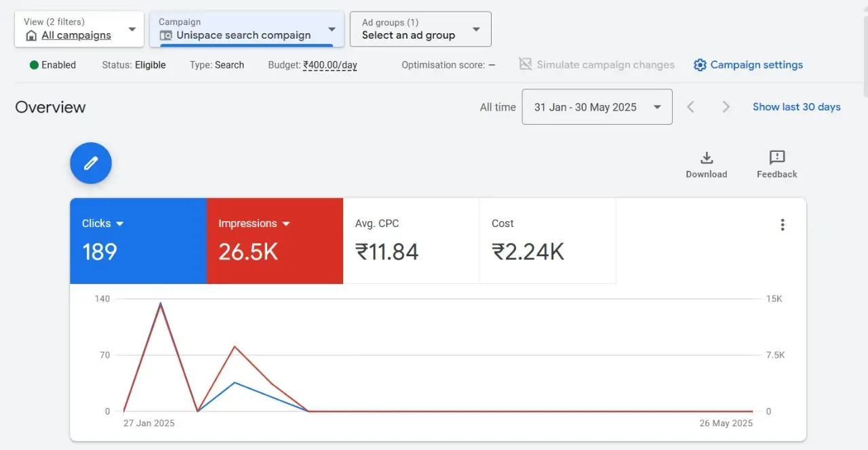Viewport: 868px width, 450px height.
Task: Expand the Select an ad group dropdown
Action: click(x=476, y=30)
